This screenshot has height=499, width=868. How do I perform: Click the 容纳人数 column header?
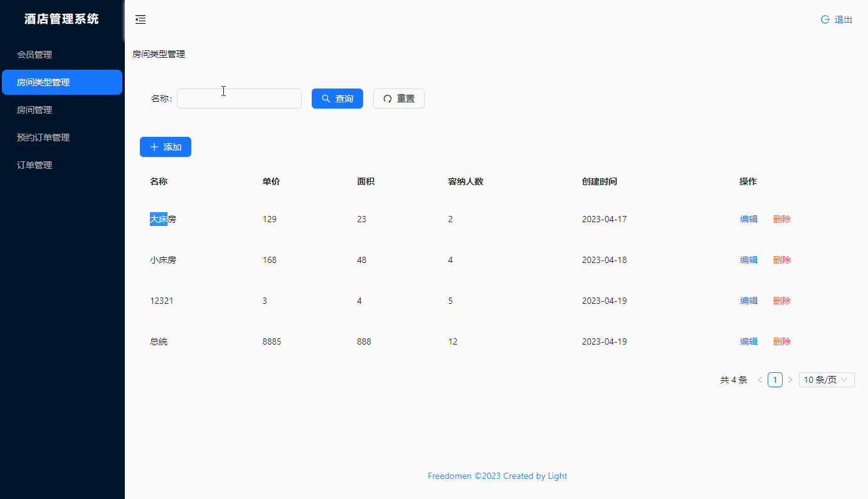(x=466, y=181)
